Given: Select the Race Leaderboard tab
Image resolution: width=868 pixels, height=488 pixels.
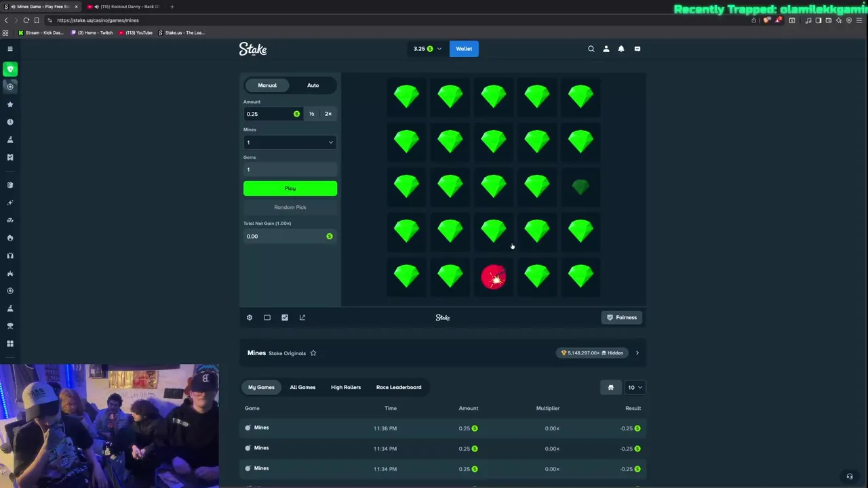Looking at the screenshot, I should click(399, 387).
